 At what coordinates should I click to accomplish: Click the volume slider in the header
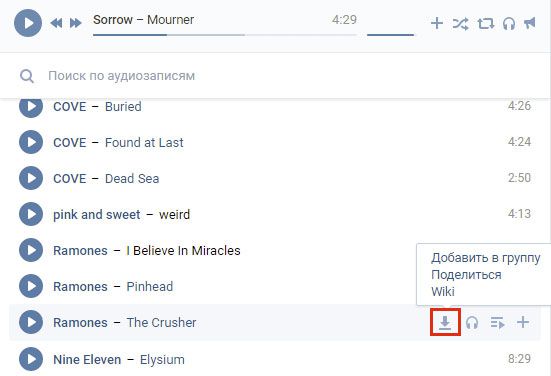[390, 35]
